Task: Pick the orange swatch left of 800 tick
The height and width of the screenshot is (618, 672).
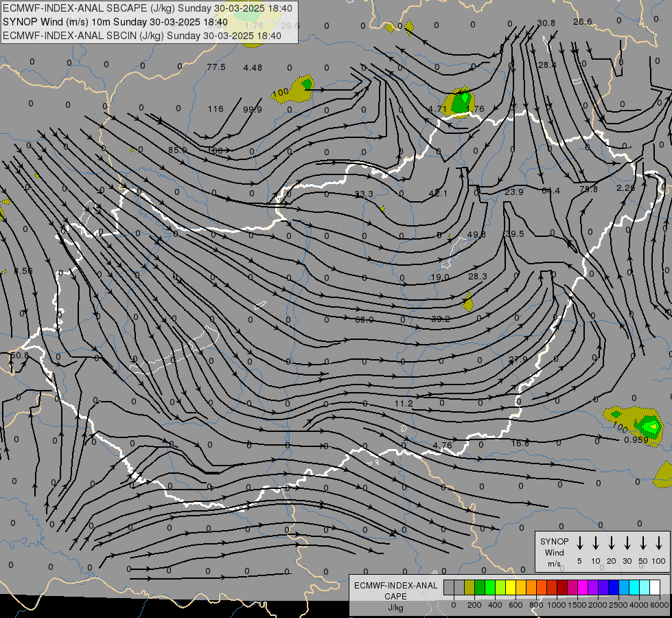Action: tap(531, 588)
